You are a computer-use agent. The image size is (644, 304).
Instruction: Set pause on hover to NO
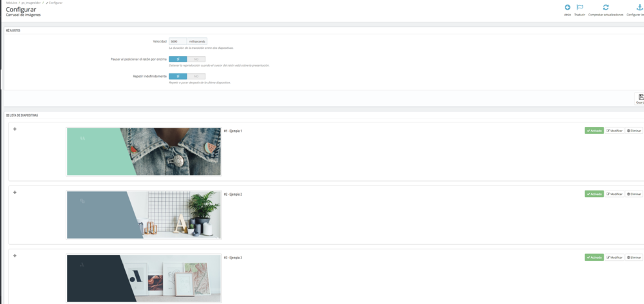point(196,59)
